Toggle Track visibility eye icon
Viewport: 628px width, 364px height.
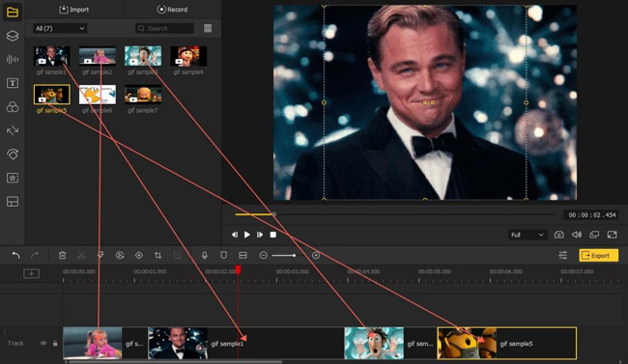(x=43, y=343)
